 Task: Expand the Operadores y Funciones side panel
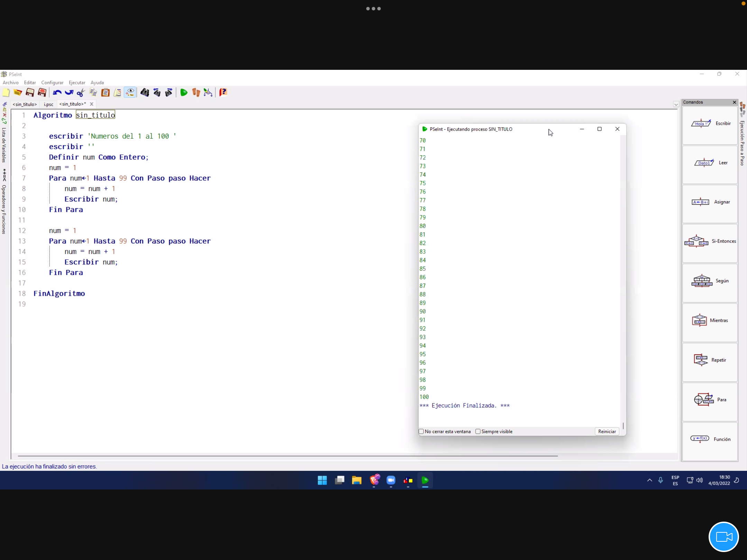click(4, 209)
